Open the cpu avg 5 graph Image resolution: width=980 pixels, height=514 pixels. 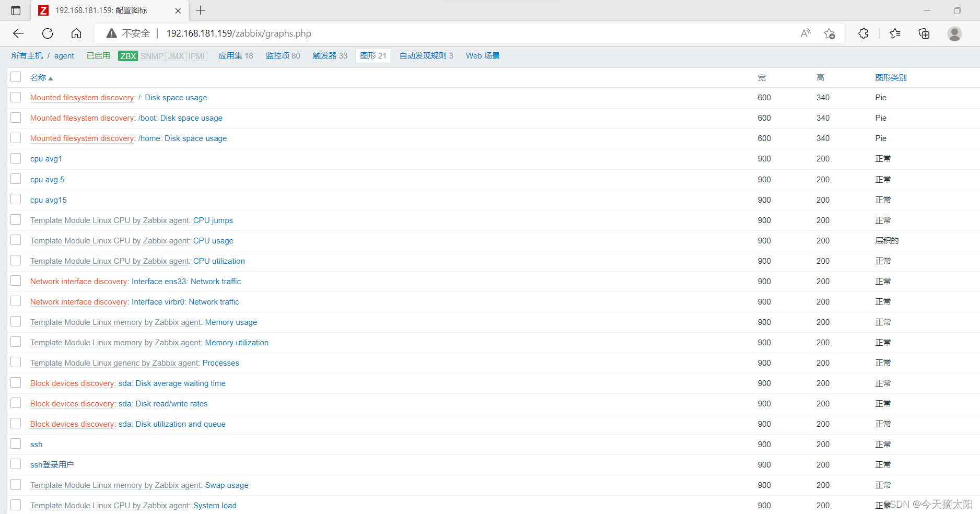point(48,180)
